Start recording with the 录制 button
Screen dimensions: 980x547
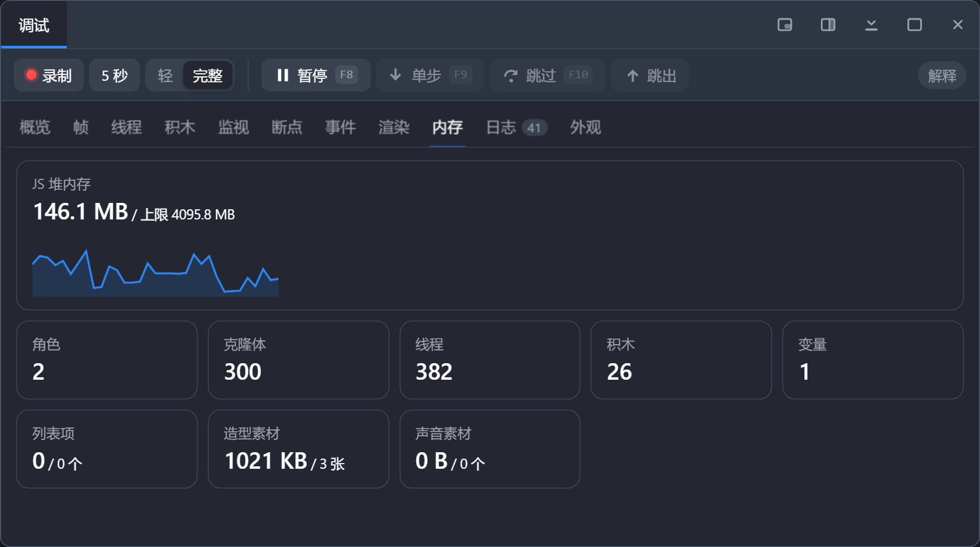(49, 75)
